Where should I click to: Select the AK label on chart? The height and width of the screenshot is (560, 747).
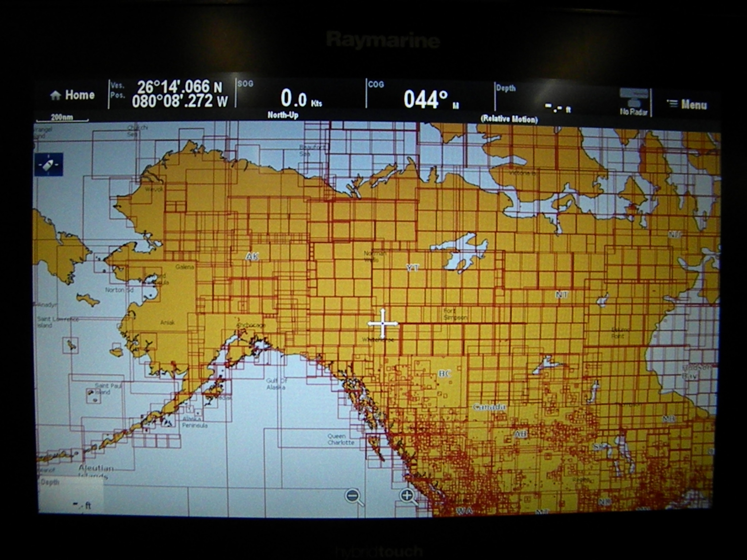252,257
